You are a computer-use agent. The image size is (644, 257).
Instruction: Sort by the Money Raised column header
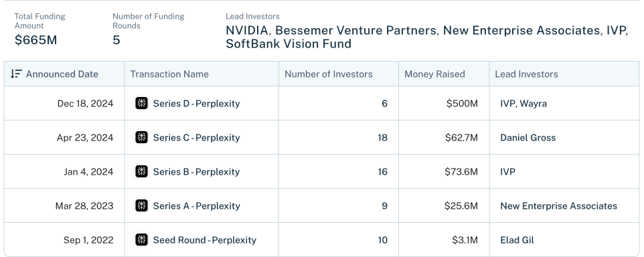434,74
